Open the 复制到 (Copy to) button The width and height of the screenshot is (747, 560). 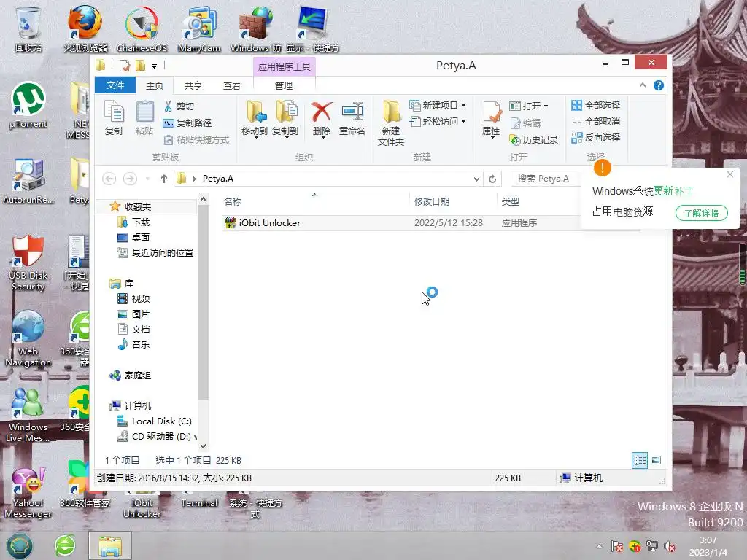(x=285, y=119)
